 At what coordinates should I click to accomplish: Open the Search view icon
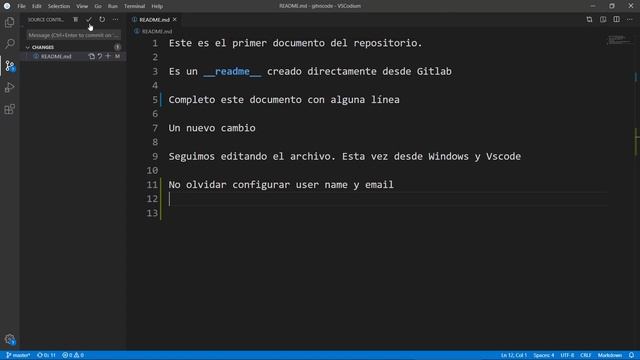pyautogui.click(x=9, y=44)
